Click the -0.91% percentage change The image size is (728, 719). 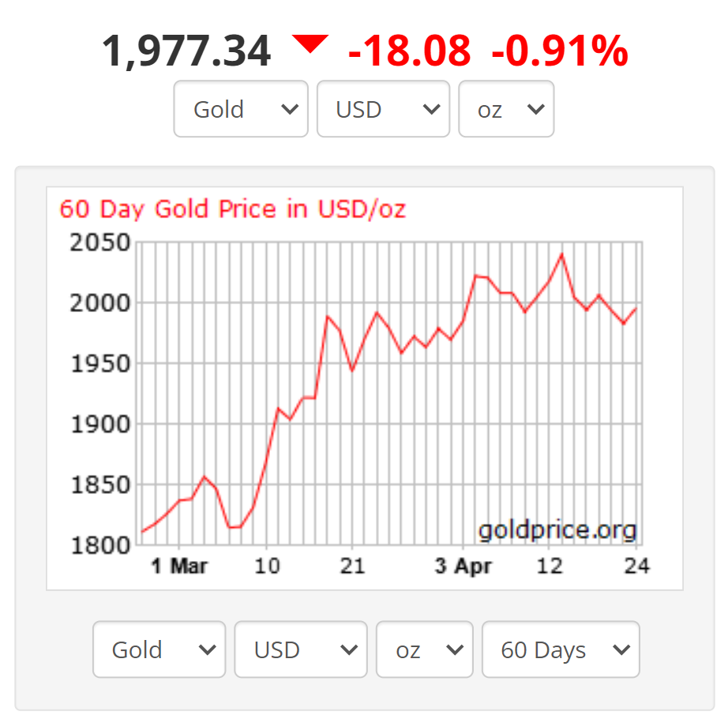click(x=559, y=51)
